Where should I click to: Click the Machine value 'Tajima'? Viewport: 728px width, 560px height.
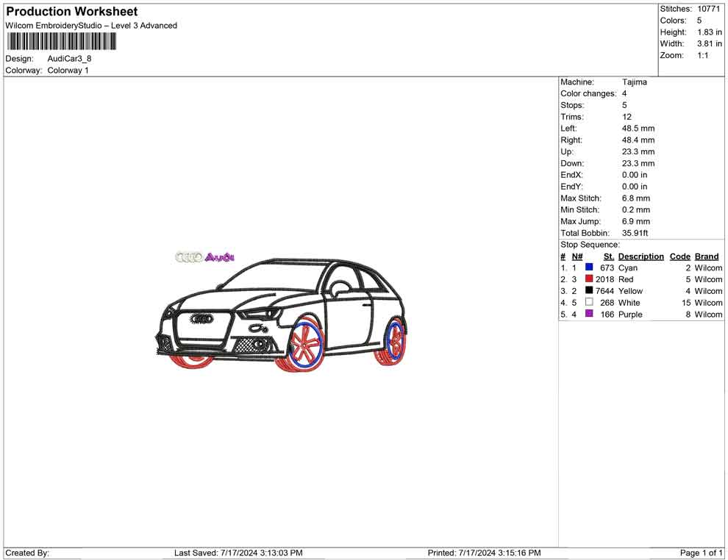634,82
